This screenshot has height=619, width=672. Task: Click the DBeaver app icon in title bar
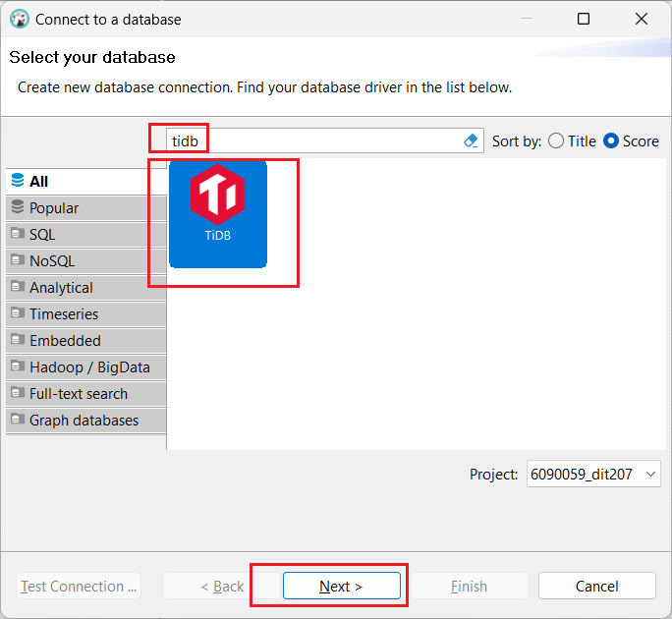coord(20,20)
